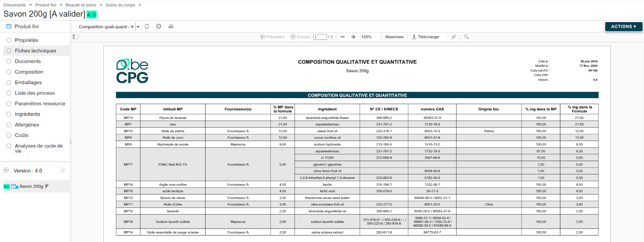Select the Liste des process option
This screenshot has width=644, height=242.
9,93
